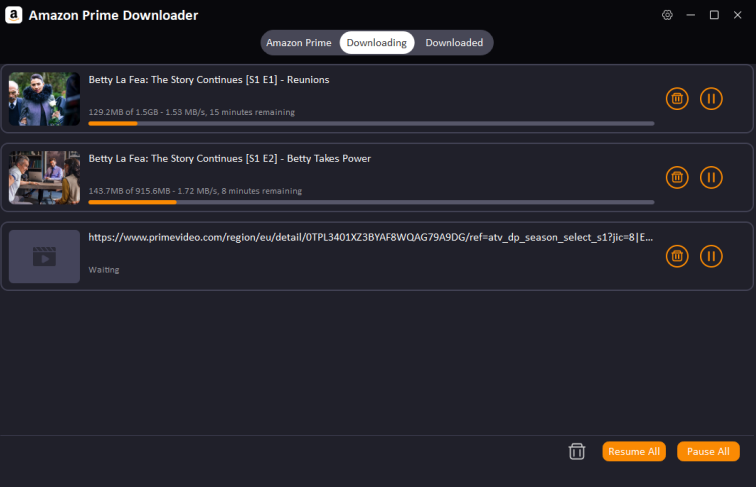Click the Betty Takes Power thumbnail
This screenshot has height=487, width=756.
click(44, 178)
